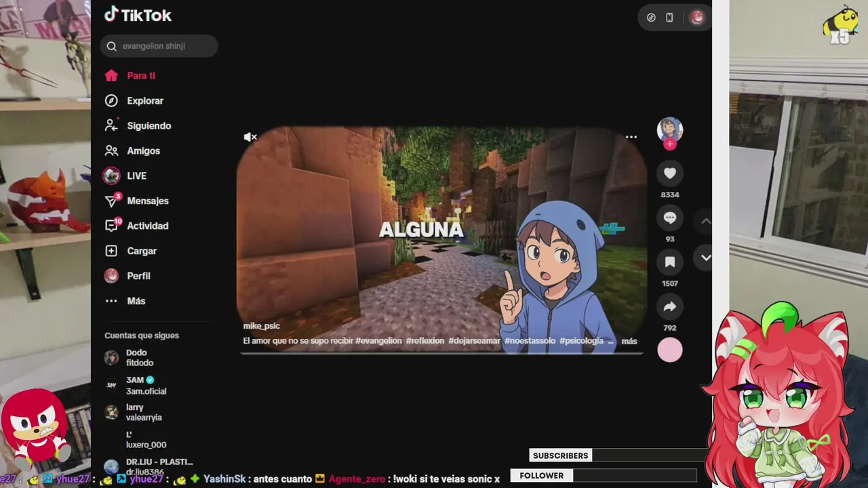
Task: Open followed account 3AM 3am.oficial
Action: tap(156, 386)
